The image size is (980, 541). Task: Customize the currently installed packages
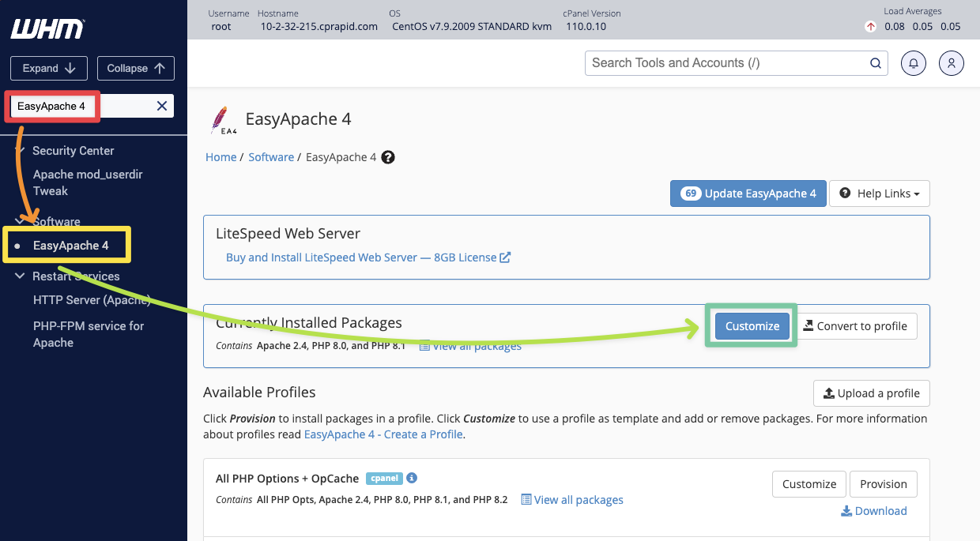tap(752, 326)
